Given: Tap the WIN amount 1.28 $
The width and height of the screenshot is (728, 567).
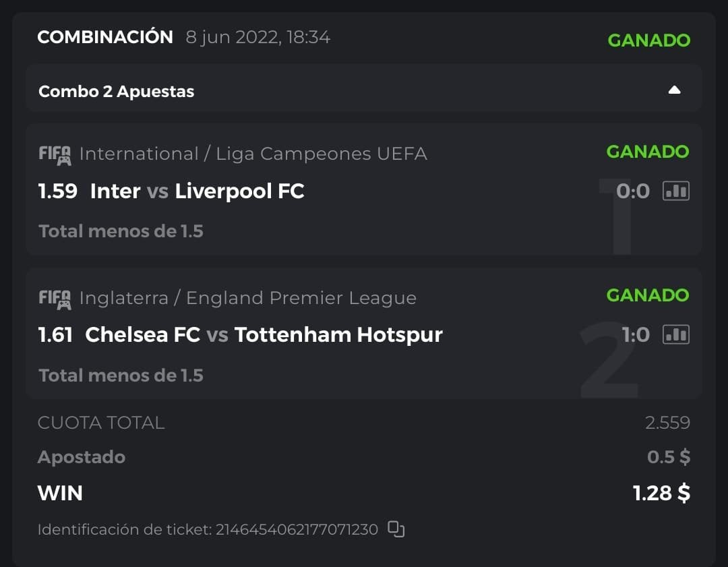Looking at the screenshot, I should (x=661, y=494).
